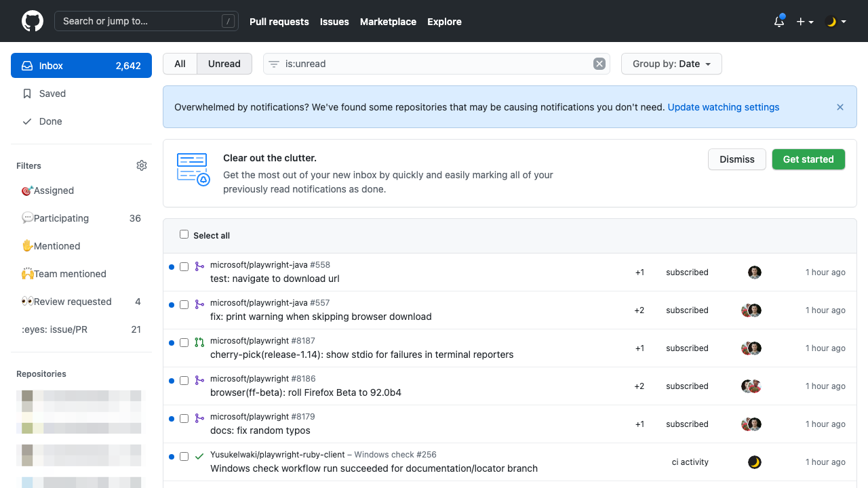Open the notifications bell icon
The image size is (868, 488).
[x=779, y=21]
